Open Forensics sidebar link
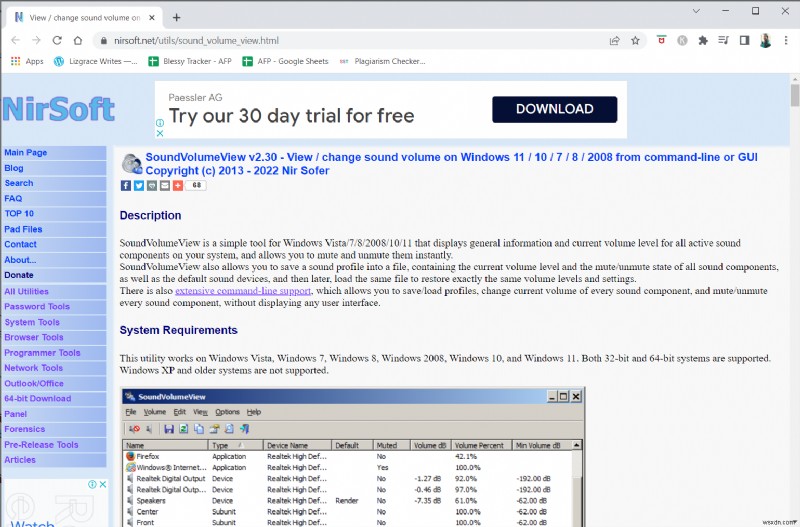 point(24,429)
